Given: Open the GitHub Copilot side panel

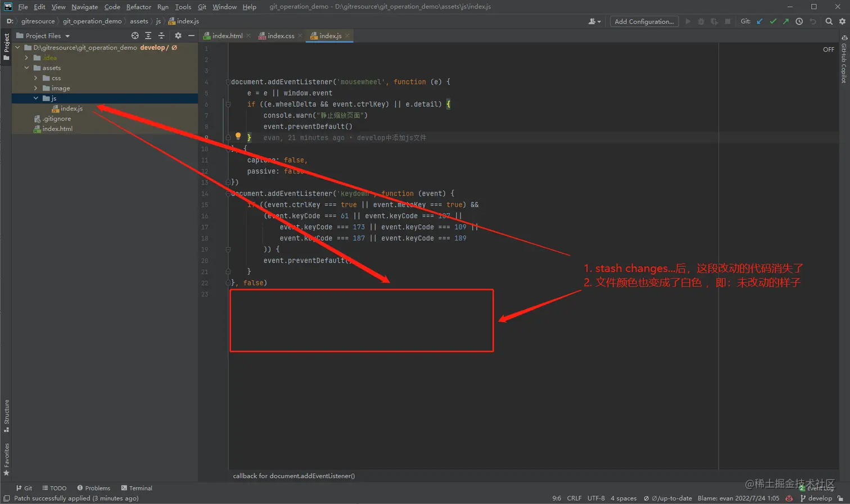Looking at the screenshot, I should coord(844,59).
